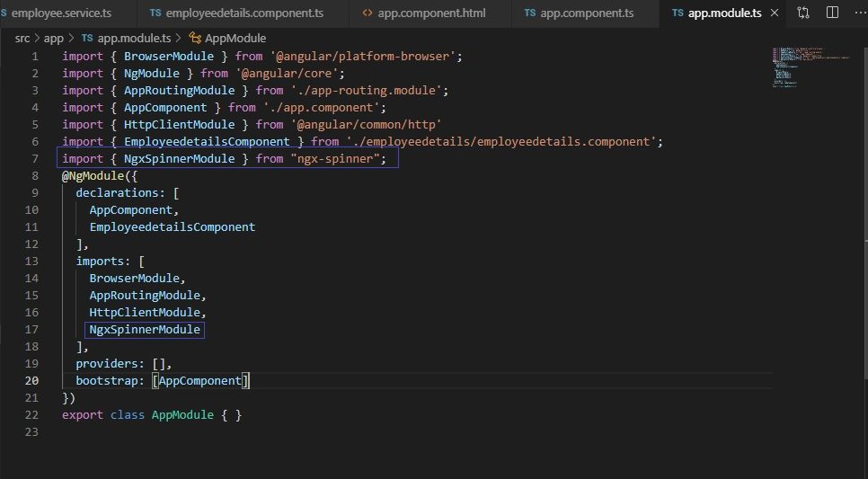Click line number 7 in the gutter
The width and height of the screenshot is (868, 479).
coord(35,158)
